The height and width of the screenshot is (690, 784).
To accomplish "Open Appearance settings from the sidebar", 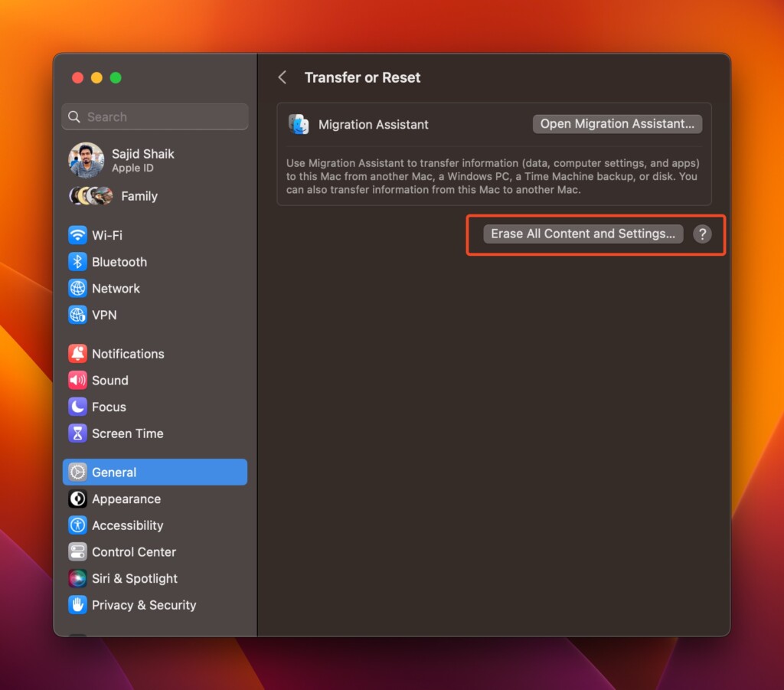I will 77,499.
